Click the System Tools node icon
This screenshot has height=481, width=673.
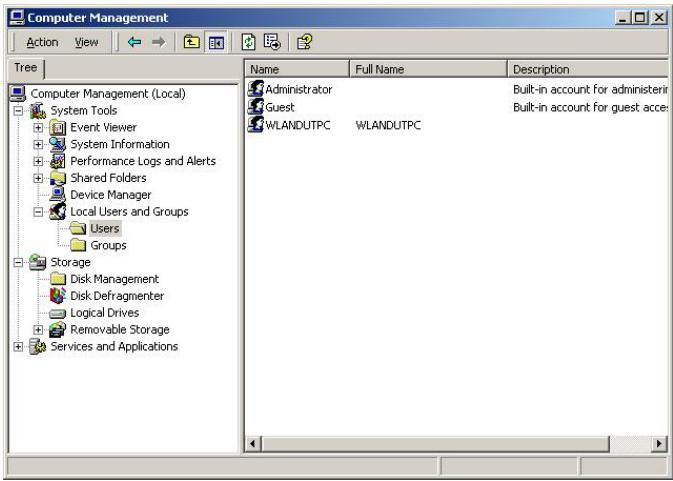(x=38, y=111)
